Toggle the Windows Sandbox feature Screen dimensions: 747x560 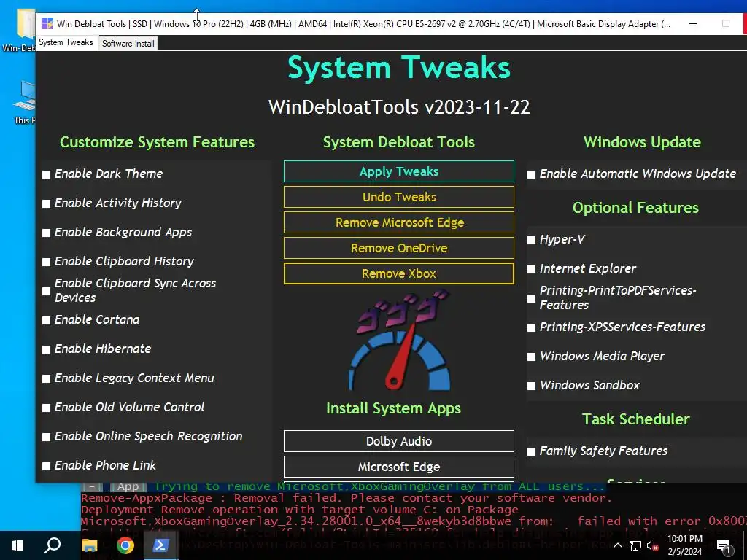click(531, 386)
